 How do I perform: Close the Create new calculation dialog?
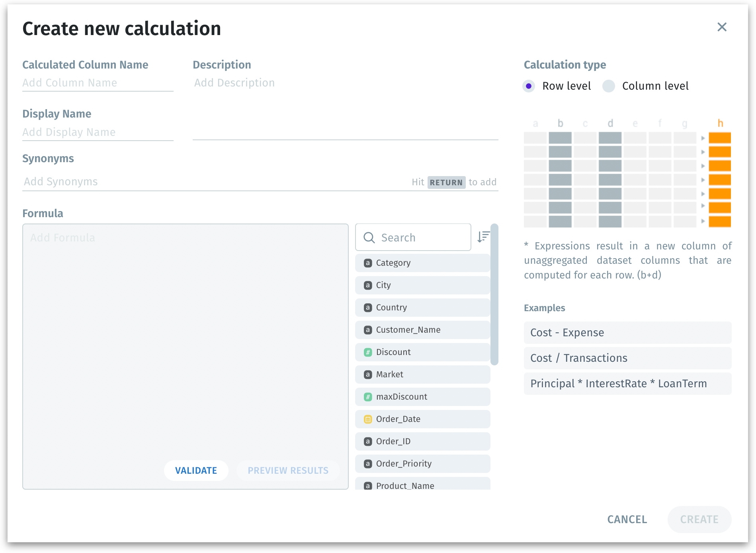click(x=722, y=27)
